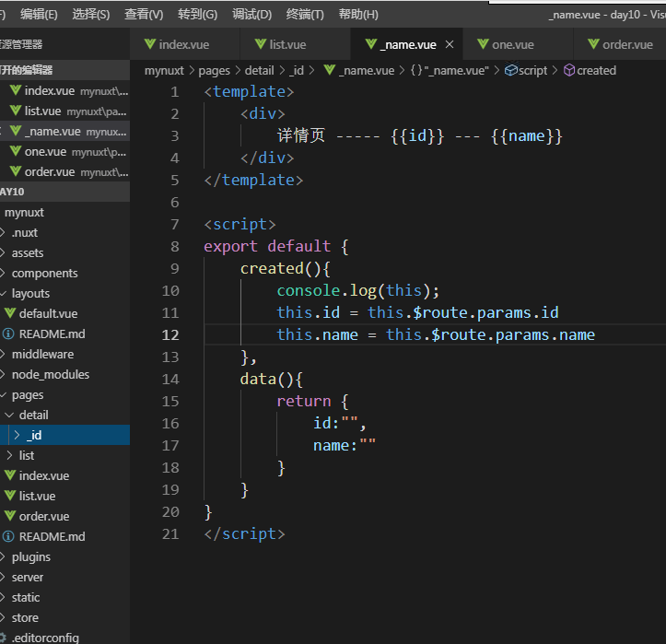Open the 终端(T) menu
The height and width of the screenshot is (644, 666).
[x=305, y=15]
